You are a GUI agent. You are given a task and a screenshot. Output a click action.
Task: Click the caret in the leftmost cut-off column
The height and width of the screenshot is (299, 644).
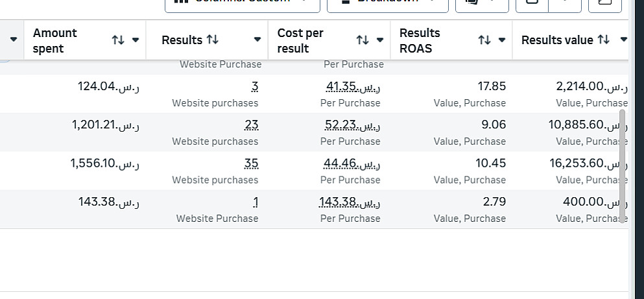(14, 40)
